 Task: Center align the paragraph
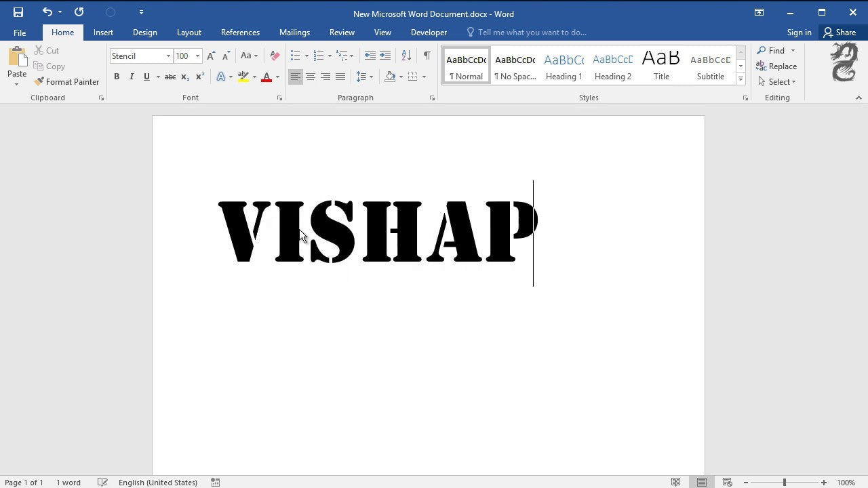pyautogui.click(x=311, y=77)
